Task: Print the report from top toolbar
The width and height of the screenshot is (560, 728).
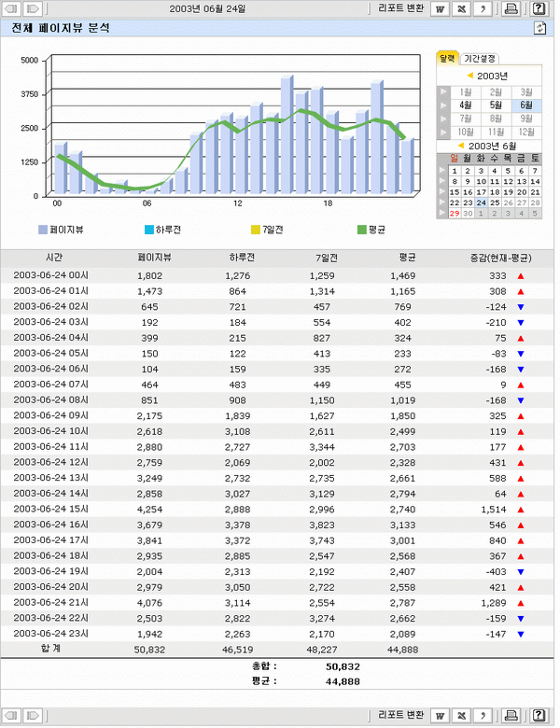Action: point(511,8)
